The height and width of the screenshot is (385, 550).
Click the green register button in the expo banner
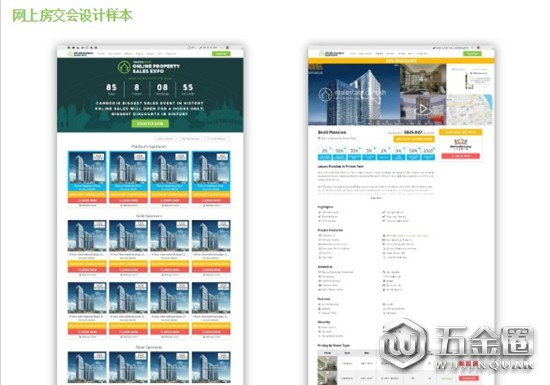(150, 123)
